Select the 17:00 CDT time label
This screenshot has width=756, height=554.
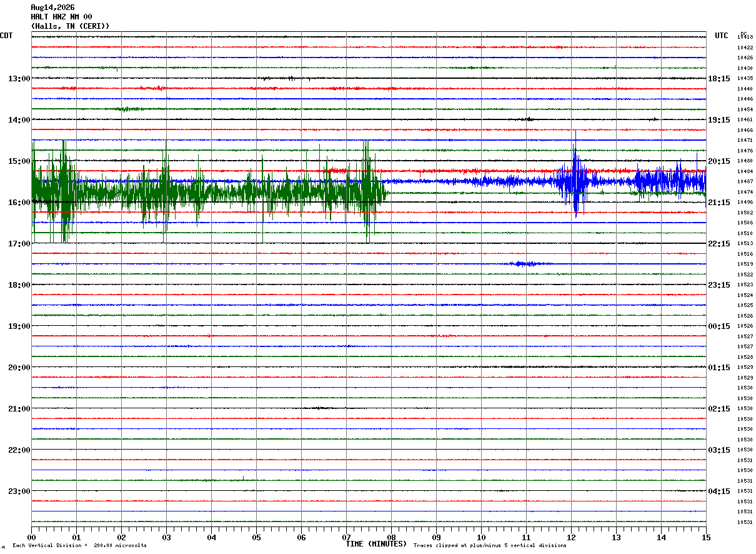click(x=19, y=244)
